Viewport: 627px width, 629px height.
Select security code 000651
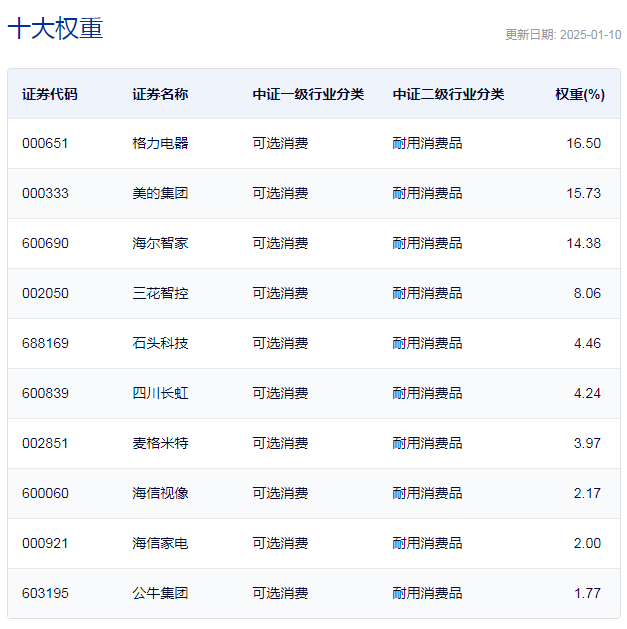(x=45, y=143)
